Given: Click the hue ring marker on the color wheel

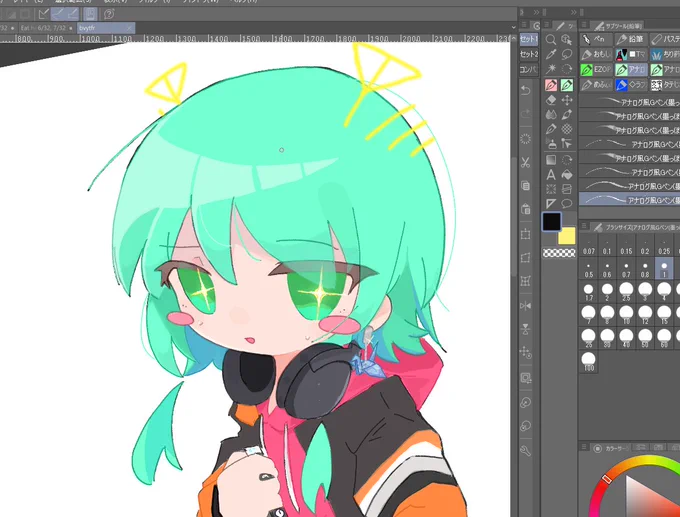Looking at the screenshot, I should pyautogui.click(x=607, y=479).
